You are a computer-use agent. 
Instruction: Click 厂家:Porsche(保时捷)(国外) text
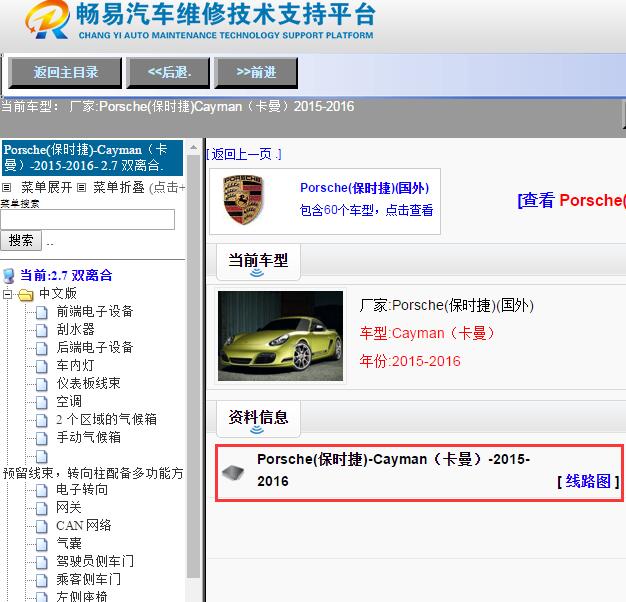pos(446,305)
